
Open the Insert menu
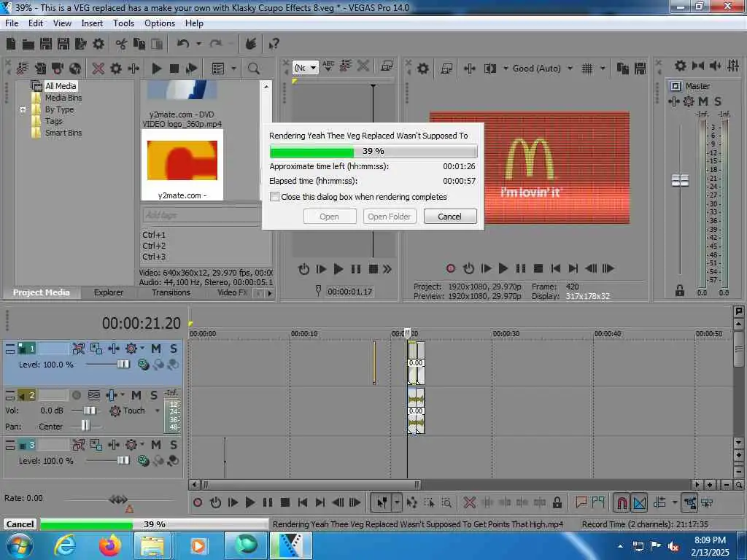coord(92,23)
